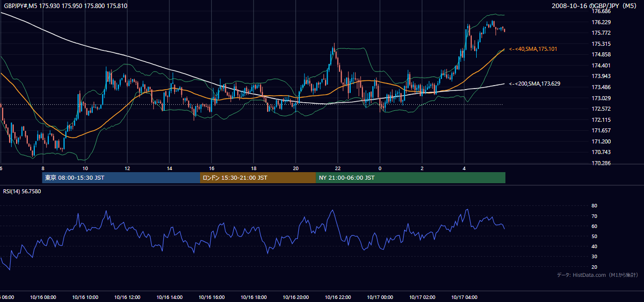This screenshot has width=644, height=302.
Task: Click the RSI scale value 30
Action: (595, 256)
